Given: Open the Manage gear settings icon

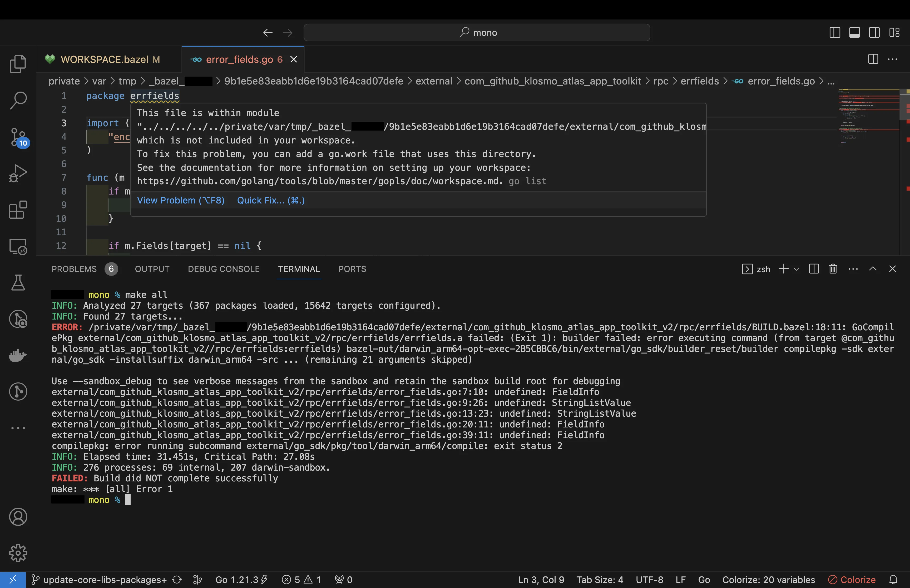Looking at the screenshot, I should click(18, 553).
